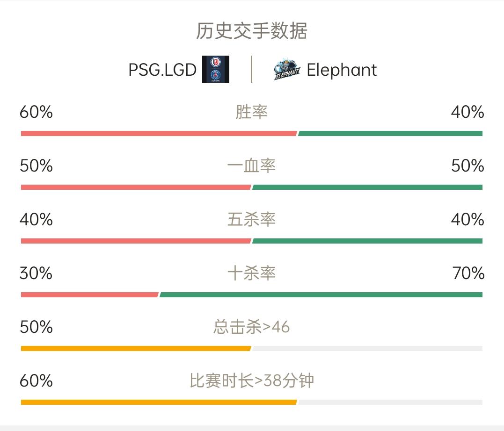The image size is (504, 431).
Task: Click the 比赛时长>38分钟 label
Action: (251, 381)
